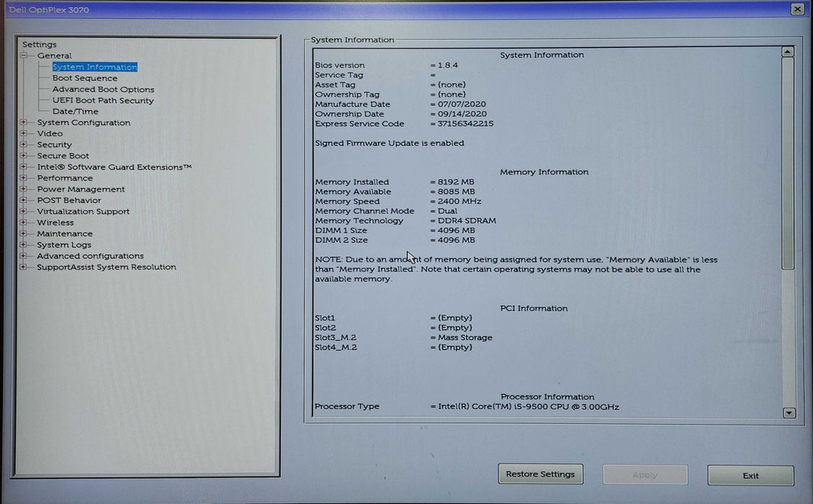
Task: Click Ownership Date value 09/14/2020
Action: click(462, 114)
